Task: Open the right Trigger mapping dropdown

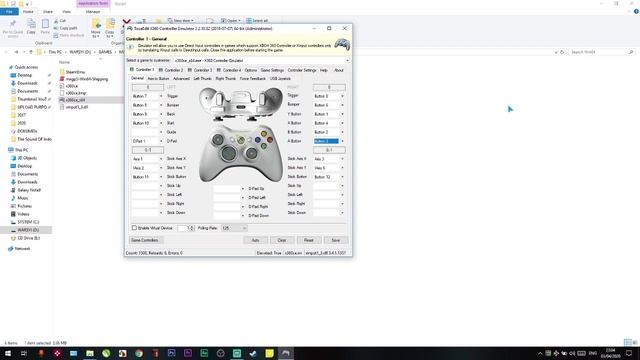Action: coord(342,96)
